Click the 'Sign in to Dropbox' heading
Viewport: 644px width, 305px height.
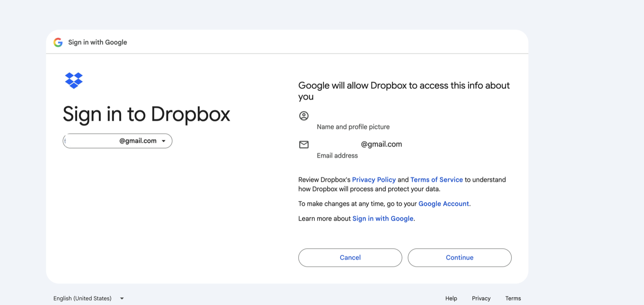(147, 114)
